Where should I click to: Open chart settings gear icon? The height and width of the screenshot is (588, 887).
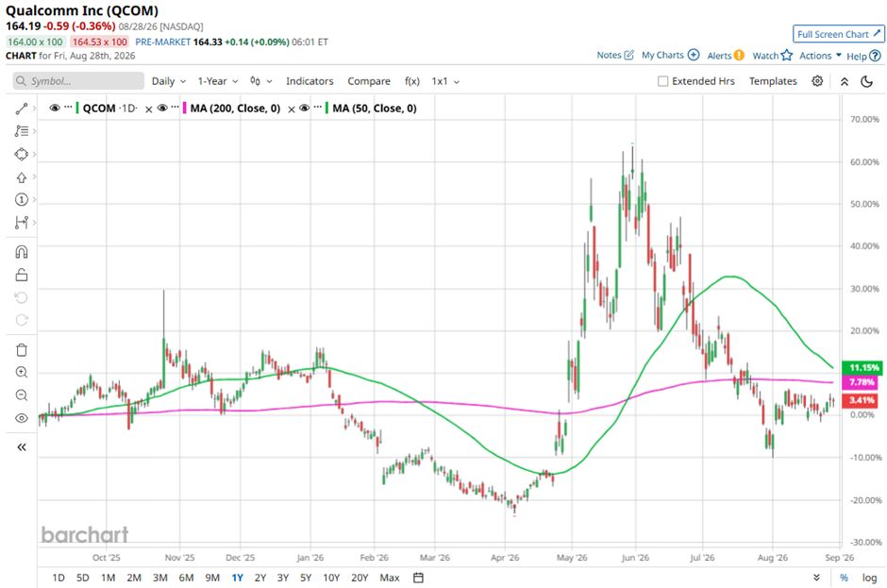(x=817, y=81)
